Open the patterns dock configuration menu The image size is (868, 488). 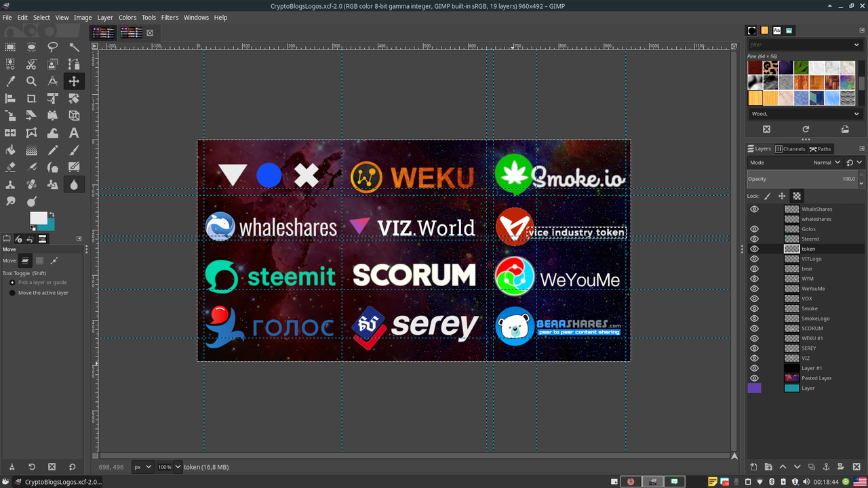pyautogui.click(x=862, y=31)
